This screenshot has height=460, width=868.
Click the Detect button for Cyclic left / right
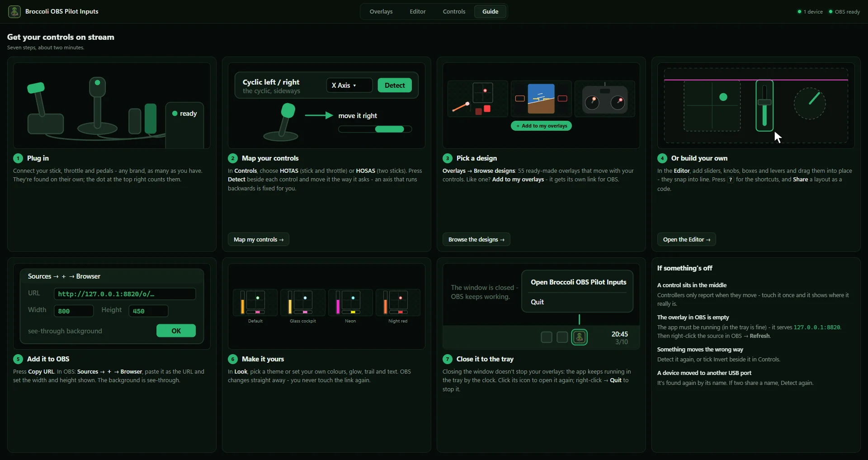pos(395,85)
